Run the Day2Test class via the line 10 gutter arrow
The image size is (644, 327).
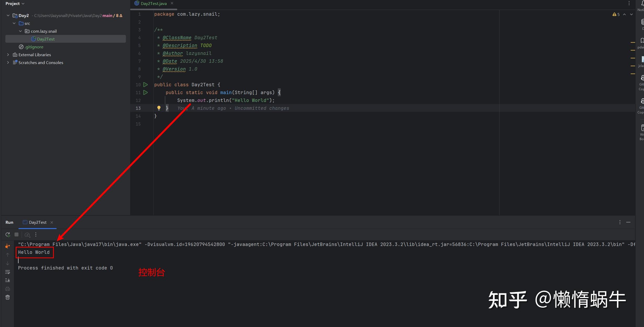pyautogui.click(x=146, y=85)
